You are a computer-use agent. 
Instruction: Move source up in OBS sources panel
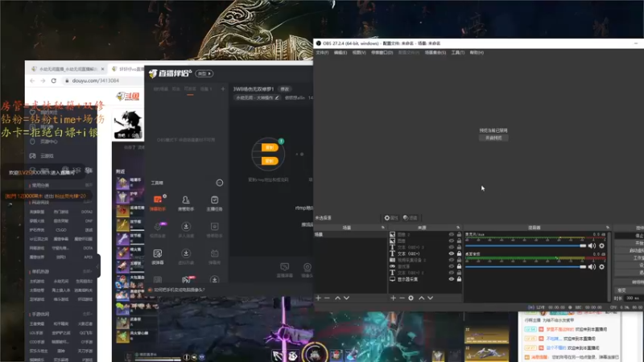coord(421,298)
